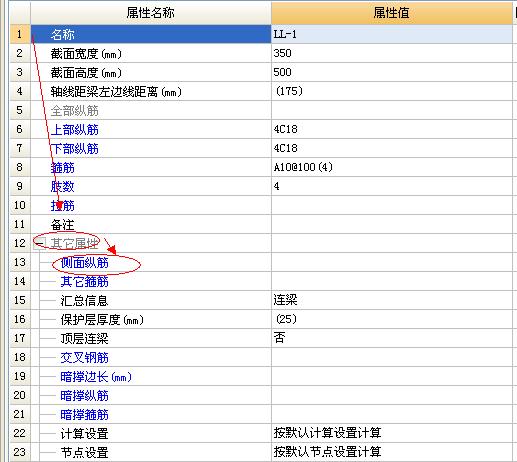Select the 截面高度(mm) property name
Viewport: 517px width, 462px height.
click(86, 73)
